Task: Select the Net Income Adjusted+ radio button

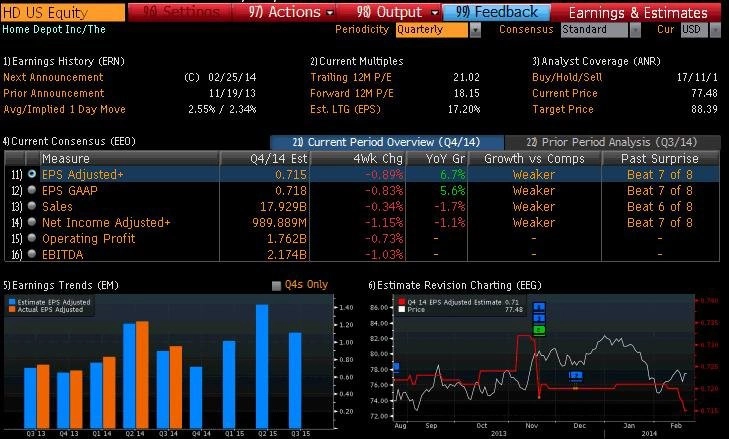Action: pyautogui.click(x=32, y=222)
